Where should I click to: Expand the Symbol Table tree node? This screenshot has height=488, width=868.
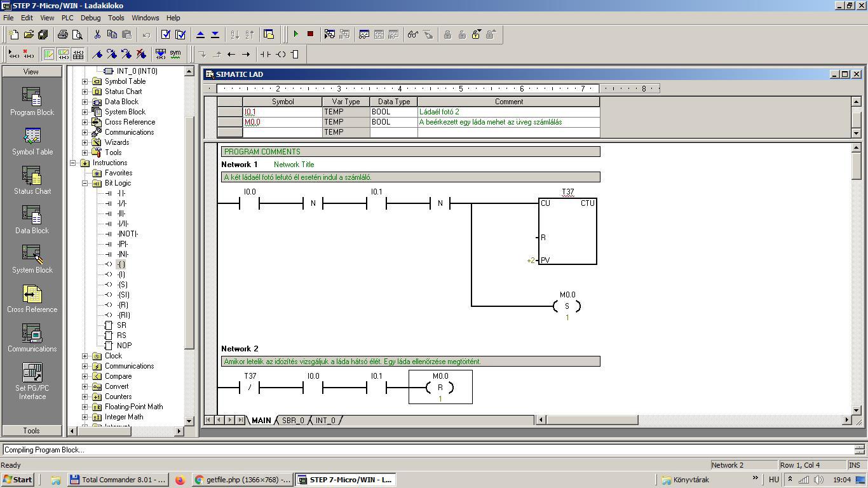pos(85,81)
